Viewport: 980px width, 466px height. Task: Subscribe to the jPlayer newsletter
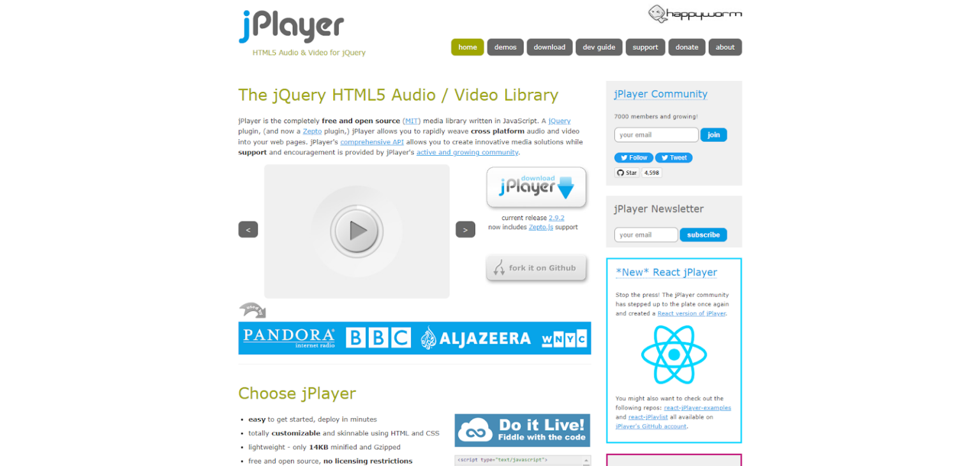click(703, 235)
